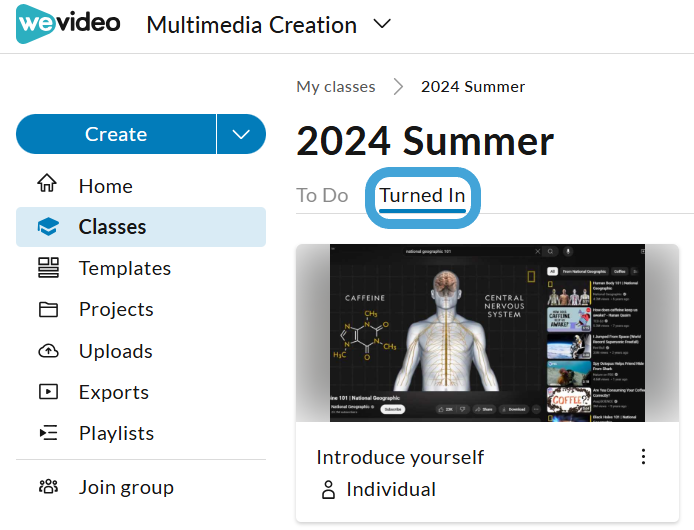694x530 pixels.
Task: Click the Playlists list icon
Action: click(48, 433)
